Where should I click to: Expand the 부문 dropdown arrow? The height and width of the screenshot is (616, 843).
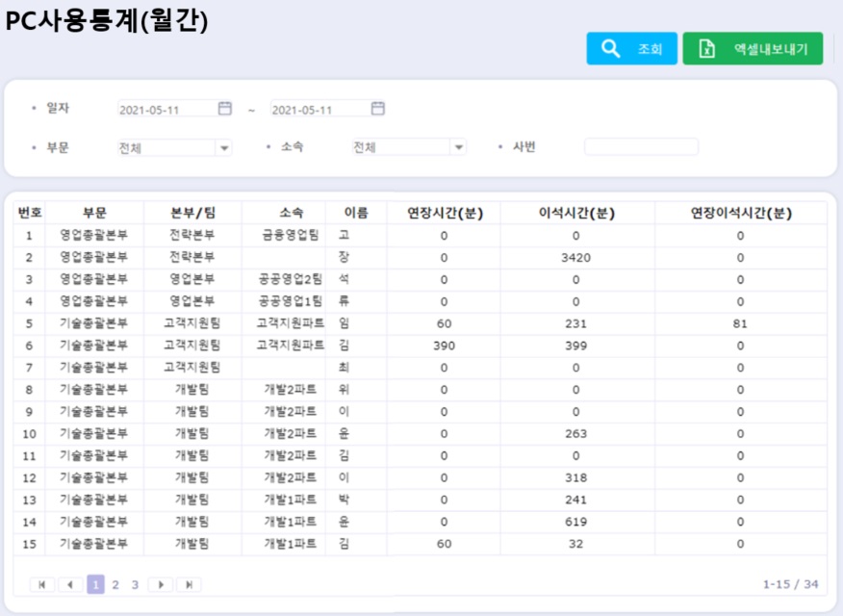(224, 148)
